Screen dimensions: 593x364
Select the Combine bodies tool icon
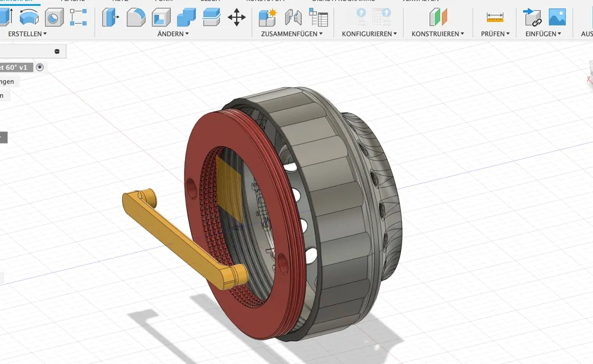(x=186, y=17)
